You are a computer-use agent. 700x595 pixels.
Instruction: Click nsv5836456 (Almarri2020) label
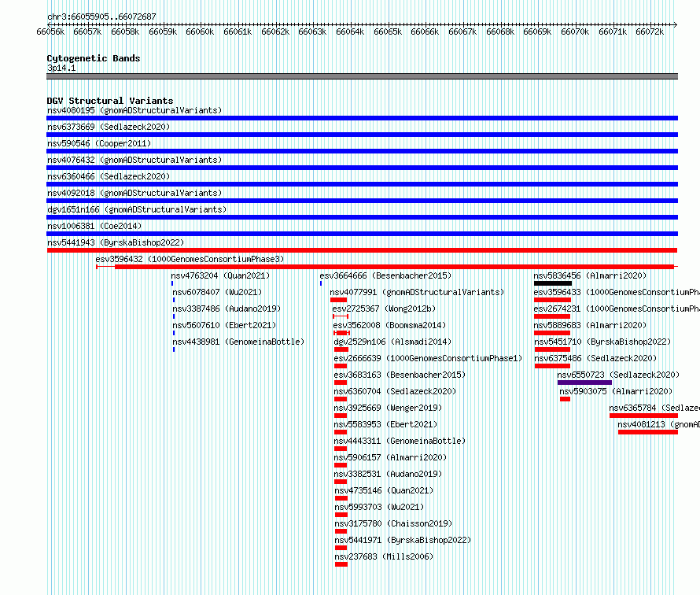coord(590,275)
